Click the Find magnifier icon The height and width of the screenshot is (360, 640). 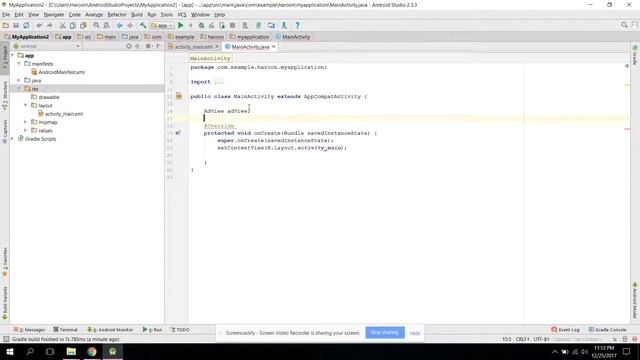96,25
